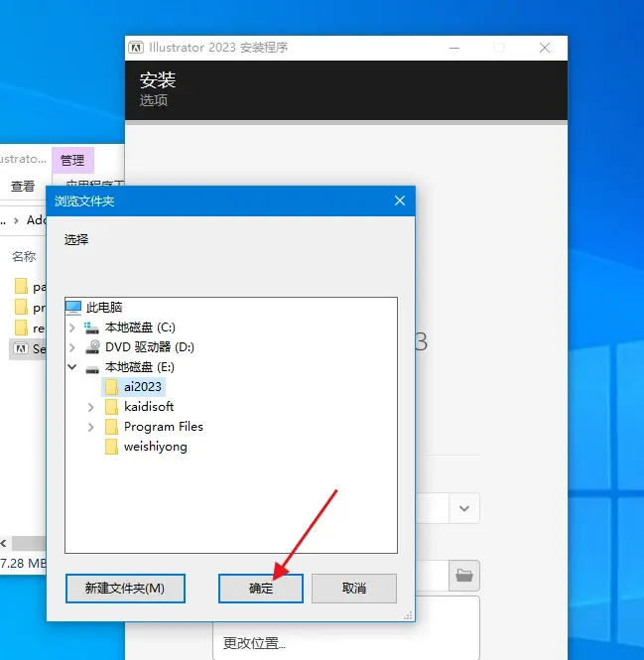Open the 管理 tab in File Explorer

pyautogui.click(x=72, y=160)
